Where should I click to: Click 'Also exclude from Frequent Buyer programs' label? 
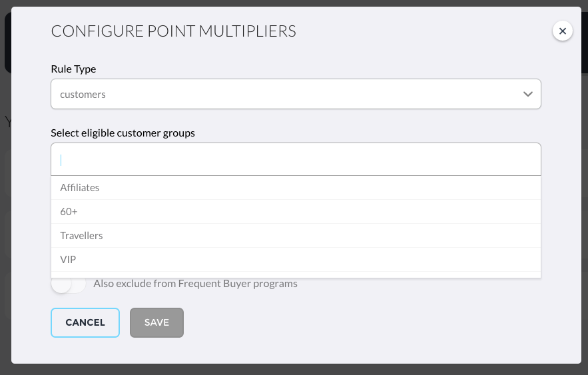pyautogui.click(x=195, y=284)
